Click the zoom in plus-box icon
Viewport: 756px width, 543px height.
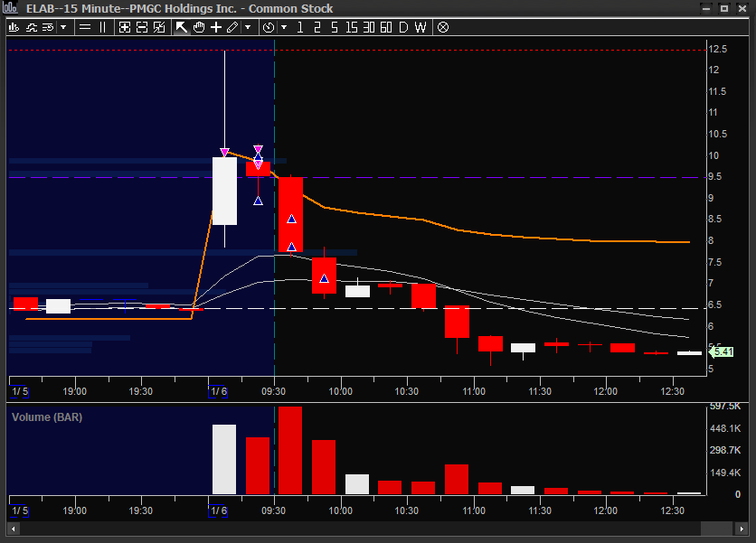coord(125,27)
